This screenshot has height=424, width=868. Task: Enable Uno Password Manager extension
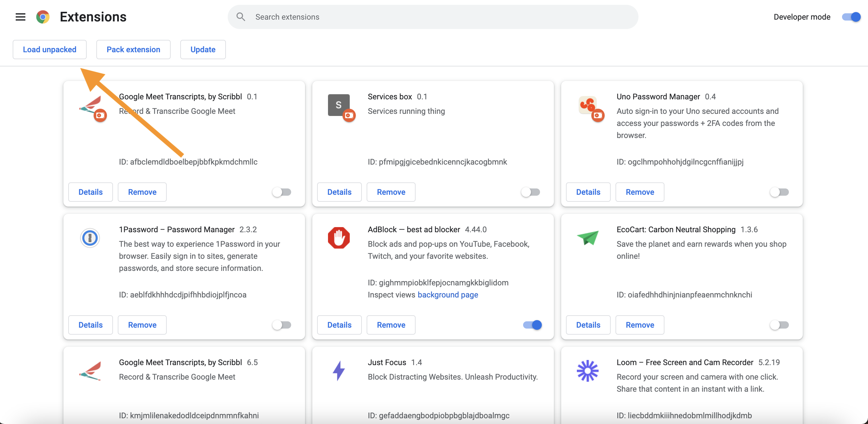coord(780,192)
